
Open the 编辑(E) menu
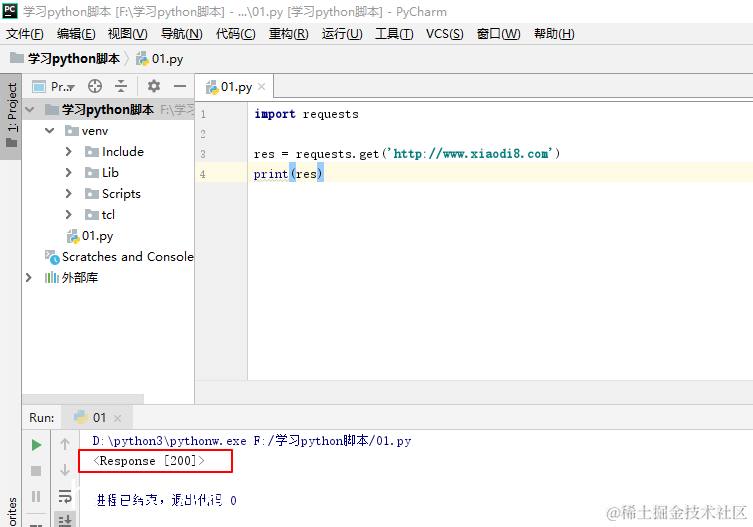pos(76,34)
